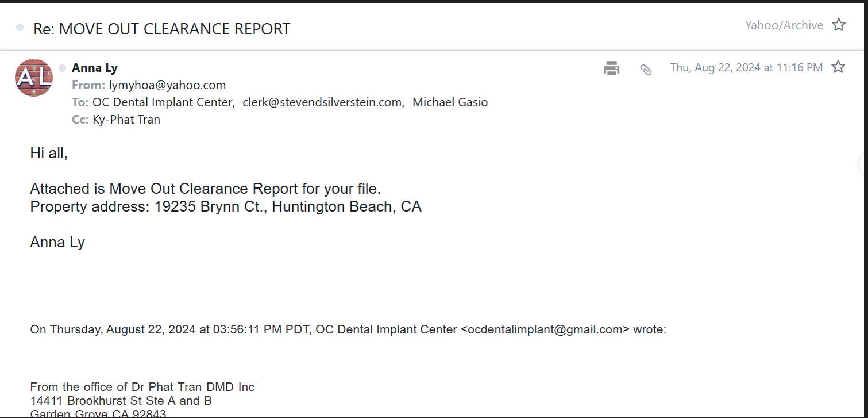Star the conversation next to Yahoo/Archive
Viewport: 868px width, 418px height.
pos(839,25)
